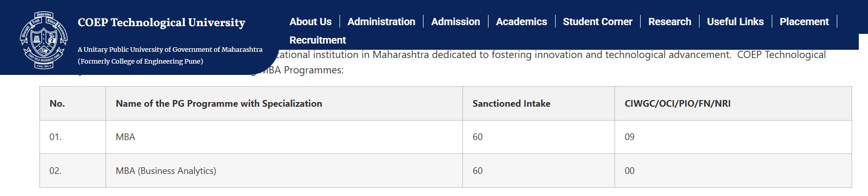
Task: Click the 09 NRI seats cell
Action: [x=733, y=137]
